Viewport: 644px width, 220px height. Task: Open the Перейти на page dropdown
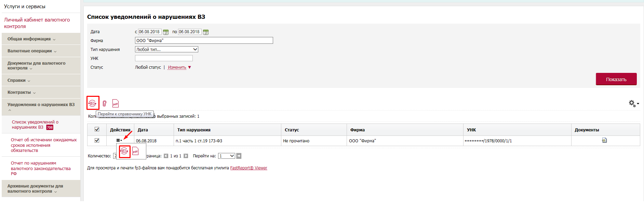227,156
